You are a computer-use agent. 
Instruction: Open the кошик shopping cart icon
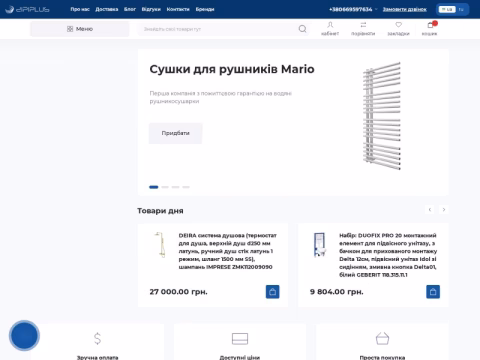(x=430, y=28)
